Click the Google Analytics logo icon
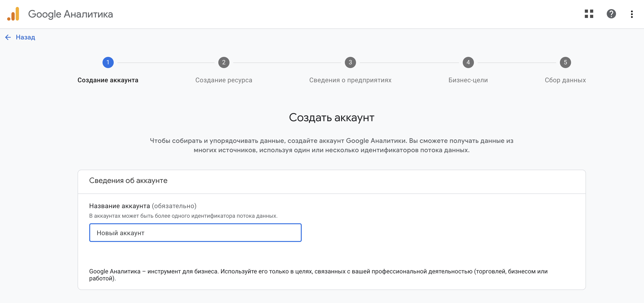The height and width of the screenshot is (303, 644). point(13,14)
